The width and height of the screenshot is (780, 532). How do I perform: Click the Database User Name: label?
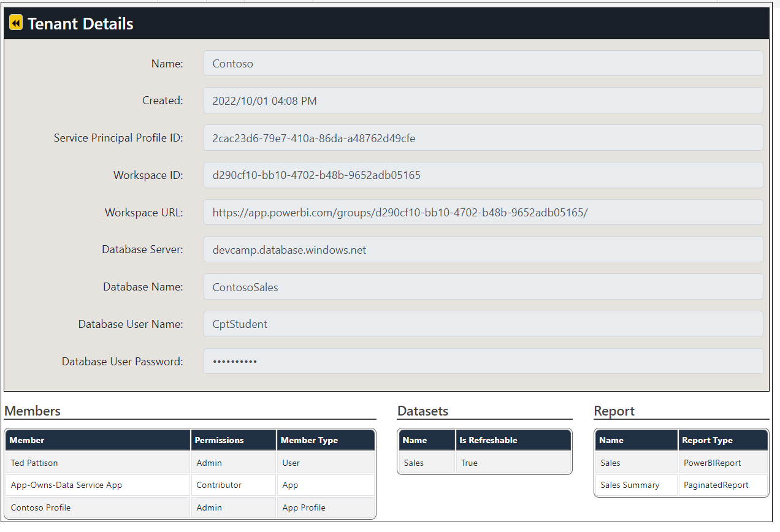click(x=131, y=324)
